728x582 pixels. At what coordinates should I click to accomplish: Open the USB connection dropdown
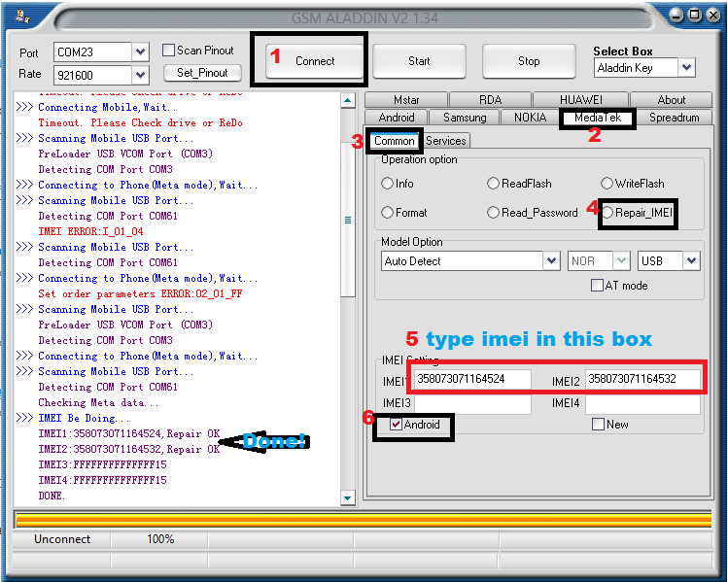click(x=691, y=260)
